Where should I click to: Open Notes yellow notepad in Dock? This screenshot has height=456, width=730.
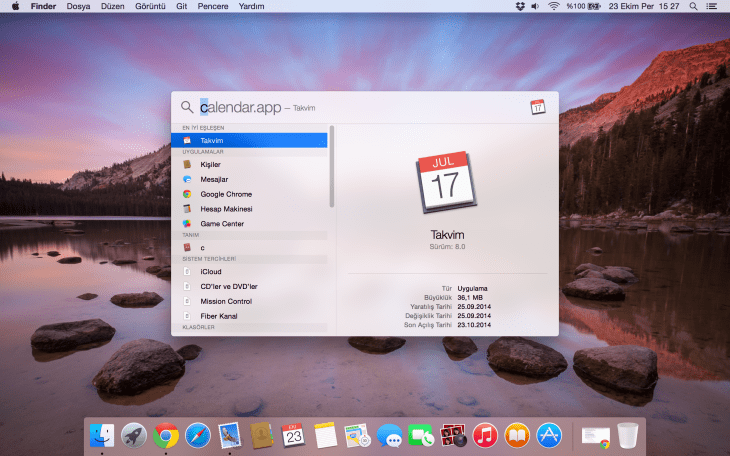(x=325, y=436)
